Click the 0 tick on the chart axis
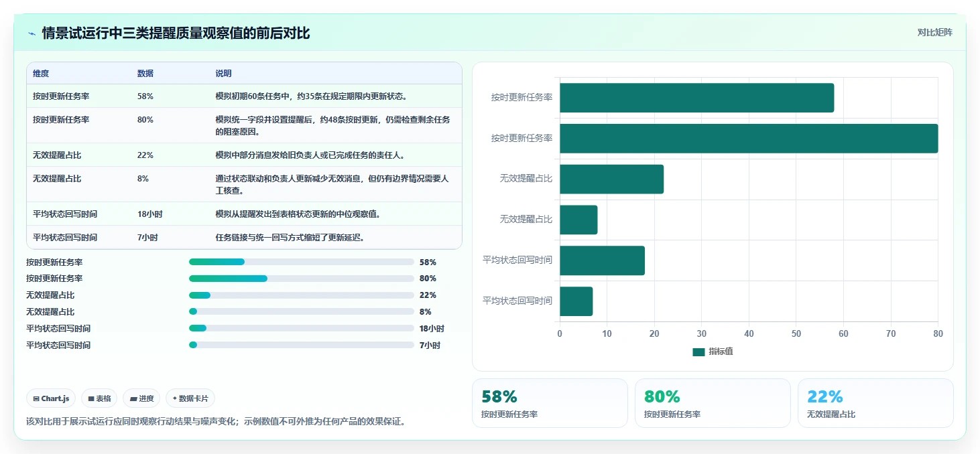The height and width of the screenshot is (454, 980). (x=560, y=333)
